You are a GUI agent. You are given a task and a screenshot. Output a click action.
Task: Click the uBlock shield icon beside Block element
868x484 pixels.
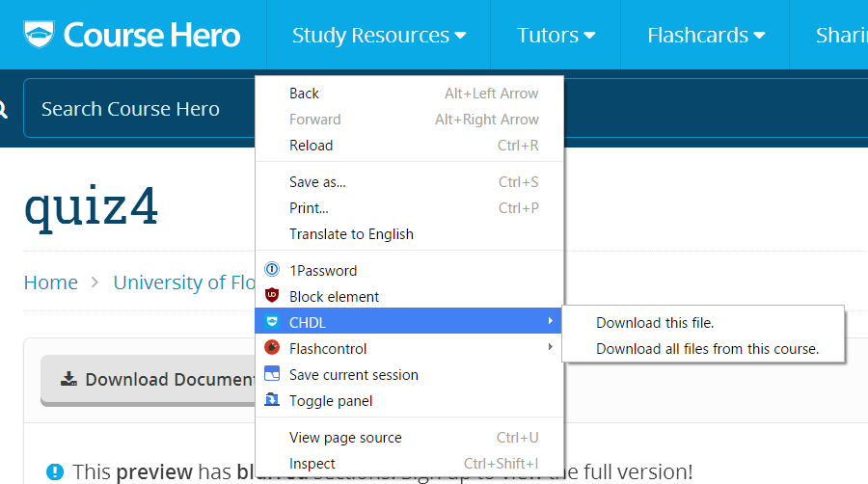pyautogui.click(x=272, y=295)
